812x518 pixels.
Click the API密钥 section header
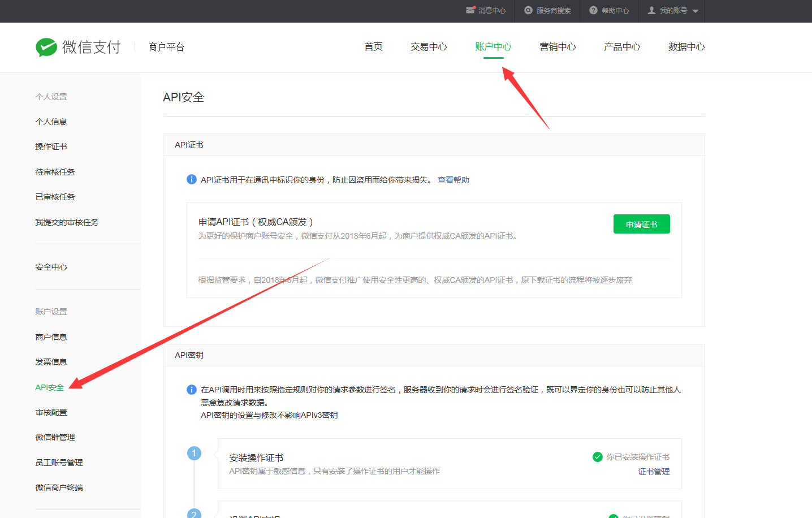coord(189,355)
